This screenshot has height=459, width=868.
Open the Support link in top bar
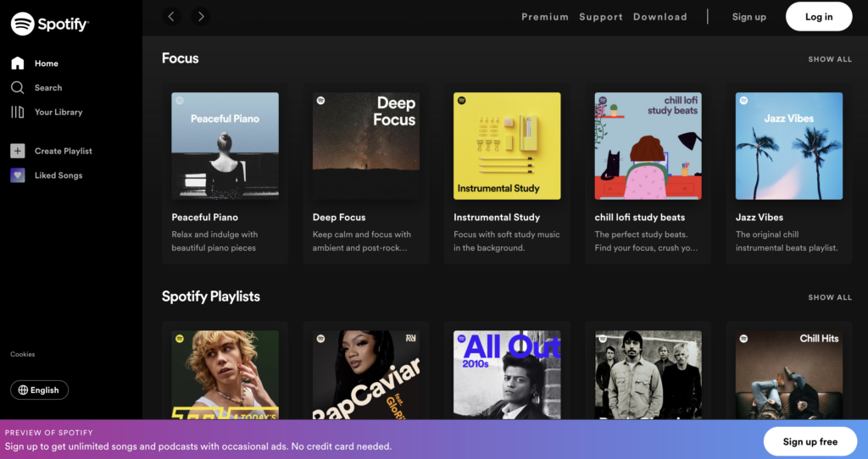[601, 17]
